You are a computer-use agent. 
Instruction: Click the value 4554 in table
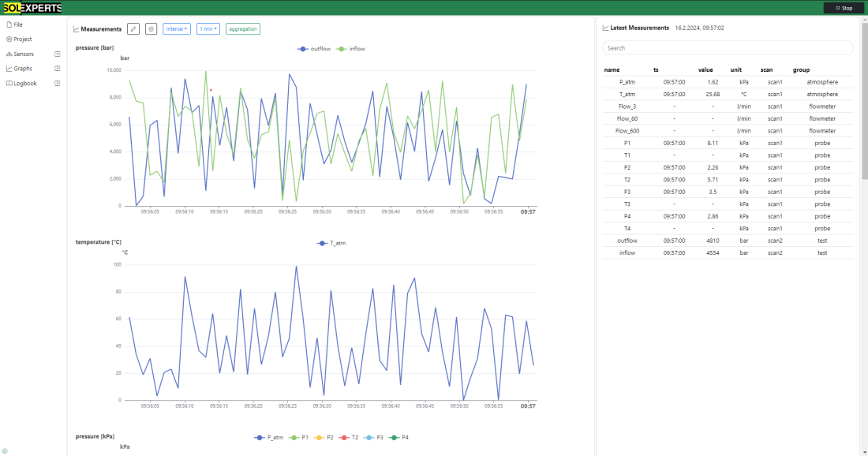pos(713,253)
